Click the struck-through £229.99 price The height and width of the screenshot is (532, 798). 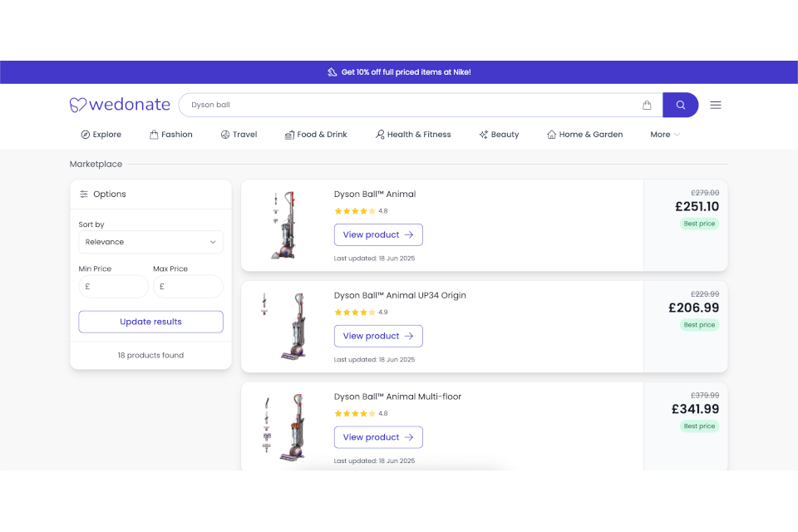(705, 294)
